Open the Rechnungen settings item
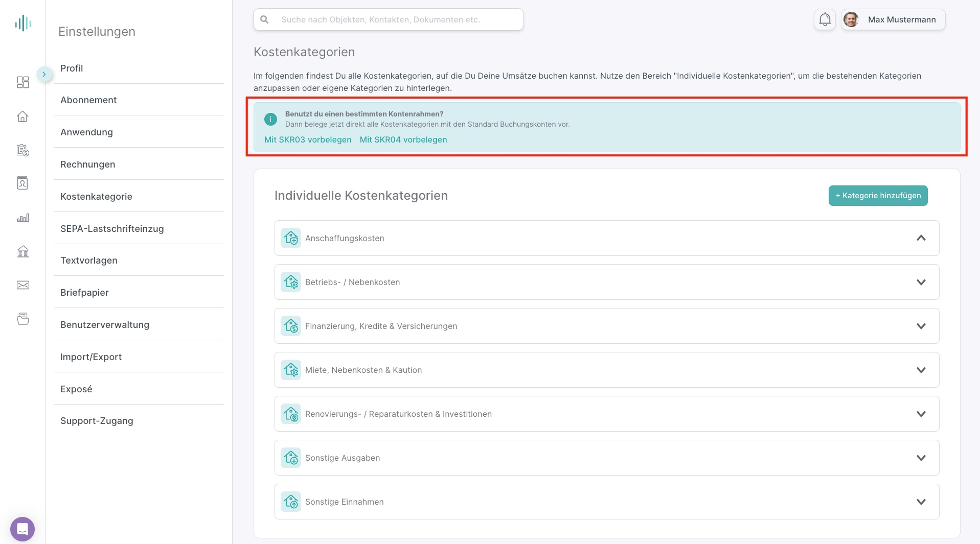This screenshot has width=980, height=544. click(x=139, y=164)
